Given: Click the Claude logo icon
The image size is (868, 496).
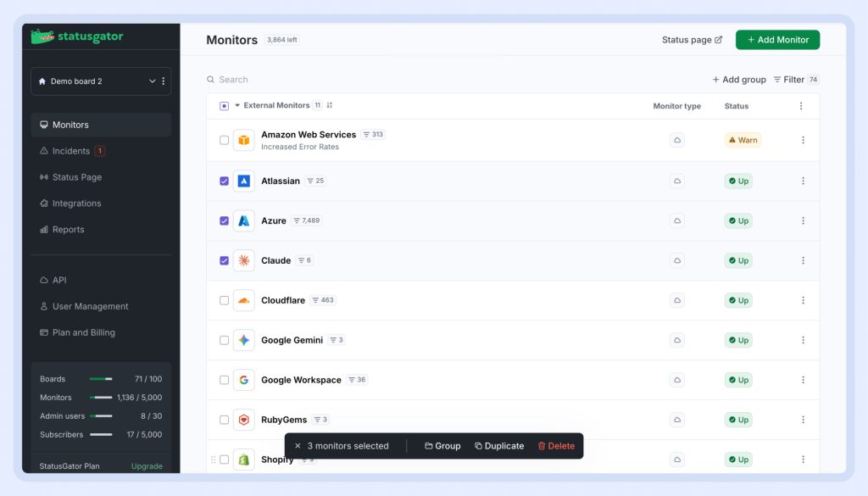Looking at the screenshot, I should [243, 261].
